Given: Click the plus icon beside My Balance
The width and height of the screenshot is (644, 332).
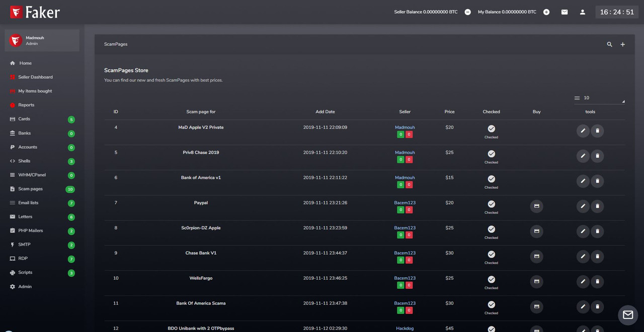Looking at the screenshot, I should (x=546, y=12).
